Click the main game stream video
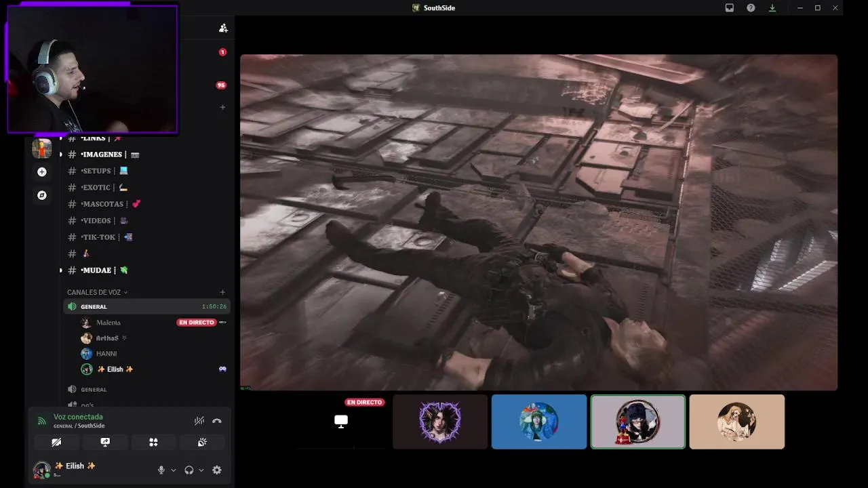 tap(538, 222)
